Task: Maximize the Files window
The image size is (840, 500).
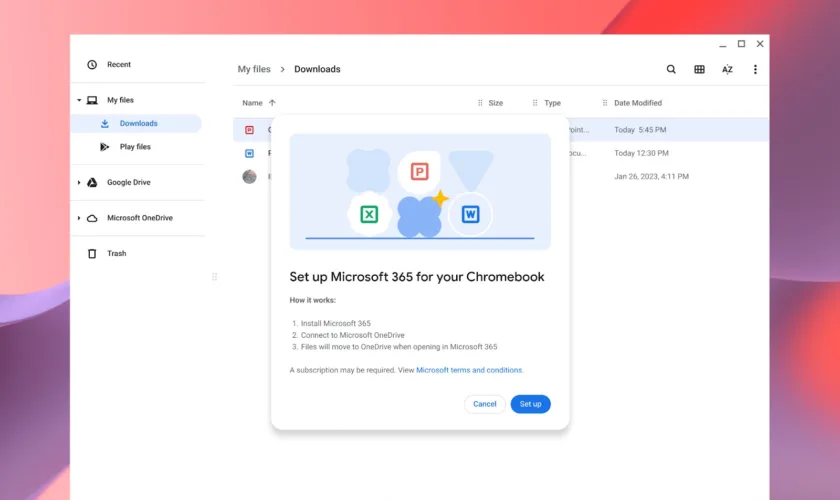Action: [741, 44]
